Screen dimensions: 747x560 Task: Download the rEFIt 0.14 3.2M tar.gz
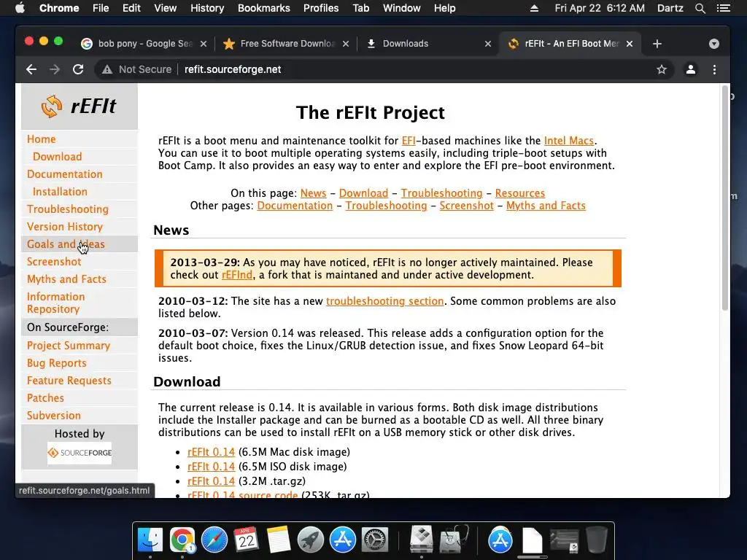click(x=211, y=481)
